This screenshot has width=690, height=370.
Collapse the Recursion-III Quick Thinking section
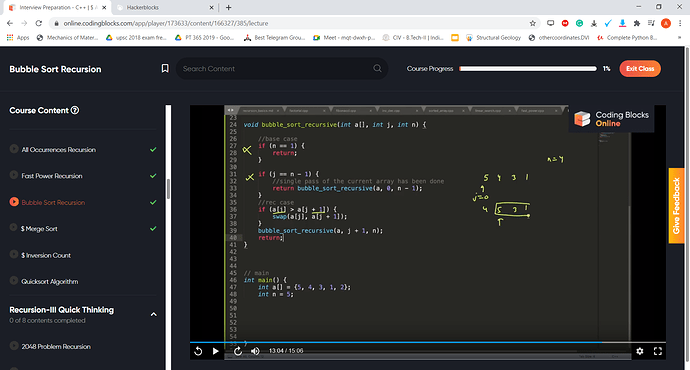pyautogui.click(x=154, y=315)
